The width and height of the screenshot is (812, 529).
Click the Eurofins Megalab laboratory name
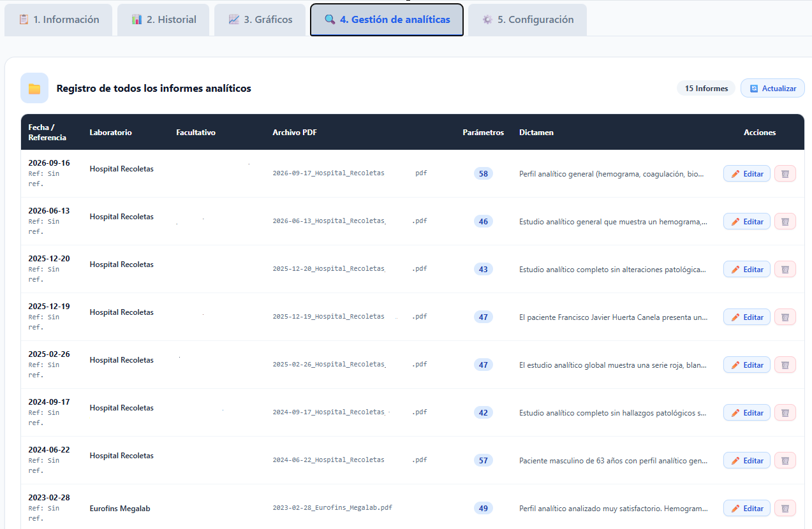tap(121, 509)
